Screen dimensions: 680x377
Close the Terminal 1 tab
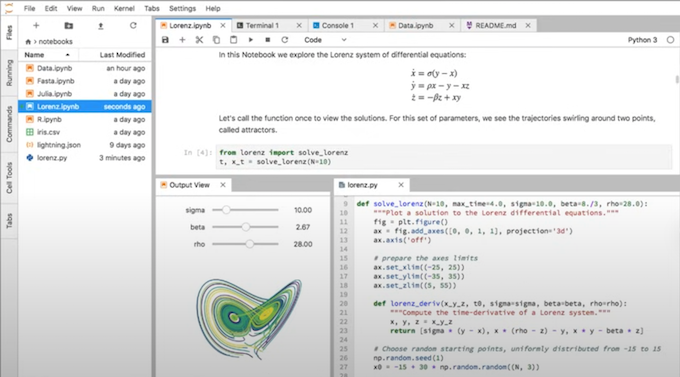tap(299, 26)
